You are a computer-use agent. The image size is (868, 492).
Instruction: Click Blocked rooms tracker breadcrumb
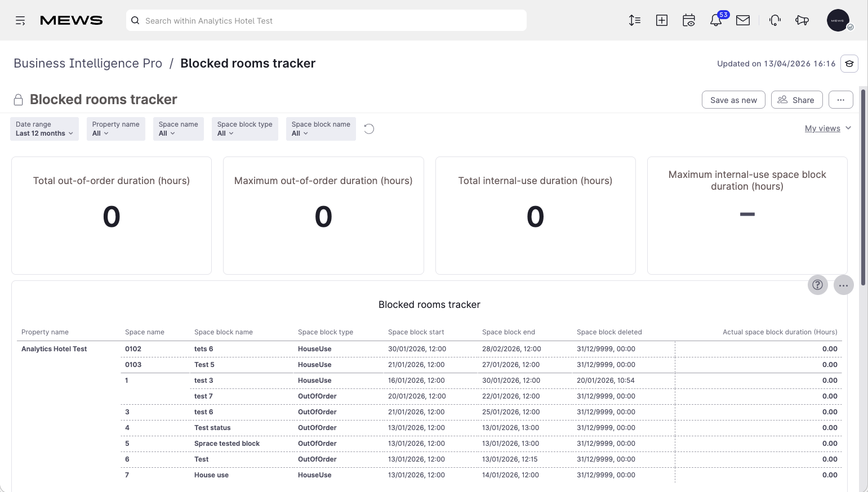click(x=248, y=63)
